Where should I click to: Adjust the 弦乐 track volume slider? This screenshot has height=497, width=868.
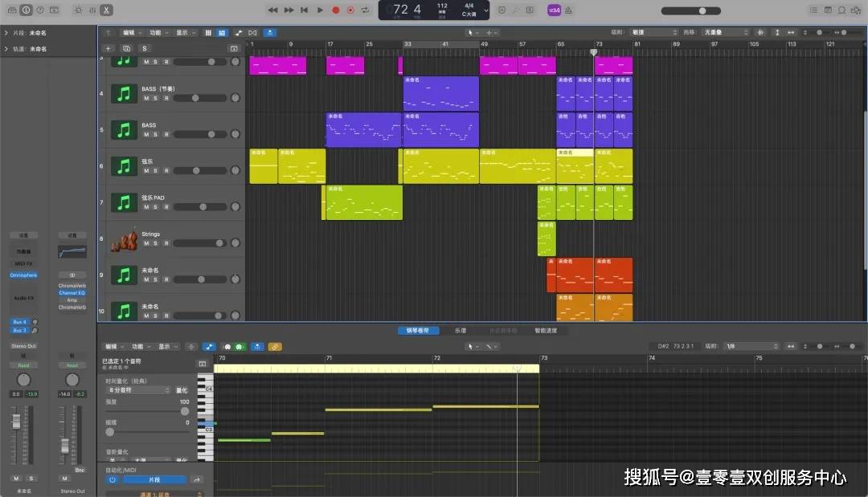[x=199, y=170]
